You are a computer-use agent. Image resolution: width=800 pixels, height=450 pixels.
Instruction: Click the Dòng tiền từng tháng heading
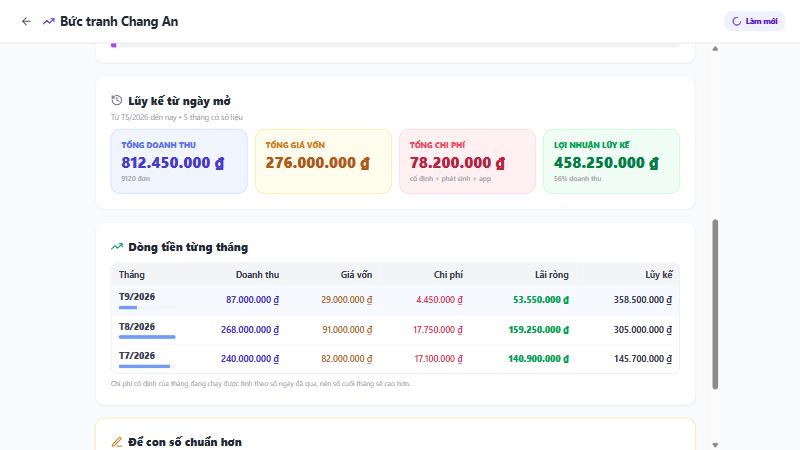pos(188,247)
